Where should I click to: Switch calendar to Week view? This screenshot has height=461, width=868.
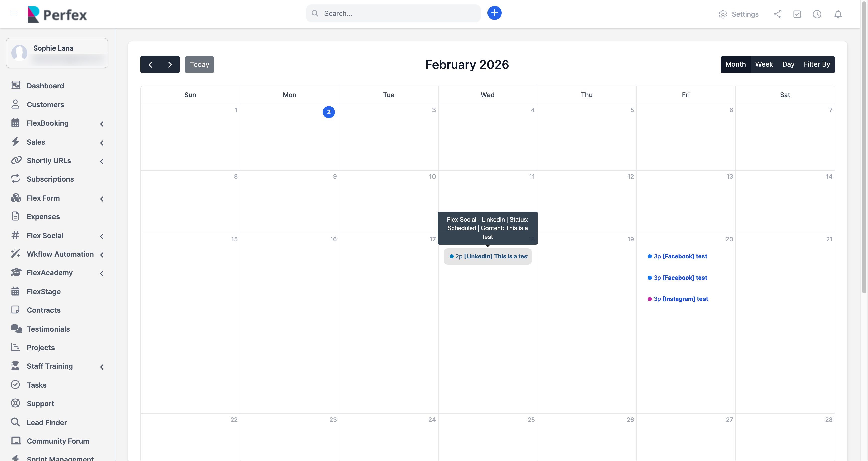point(764,64)
